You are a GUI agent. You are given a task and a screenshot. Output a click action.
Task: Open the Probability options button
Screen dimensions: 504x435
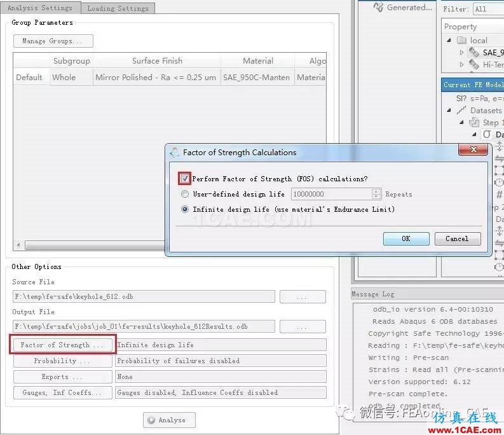[63, 361]
